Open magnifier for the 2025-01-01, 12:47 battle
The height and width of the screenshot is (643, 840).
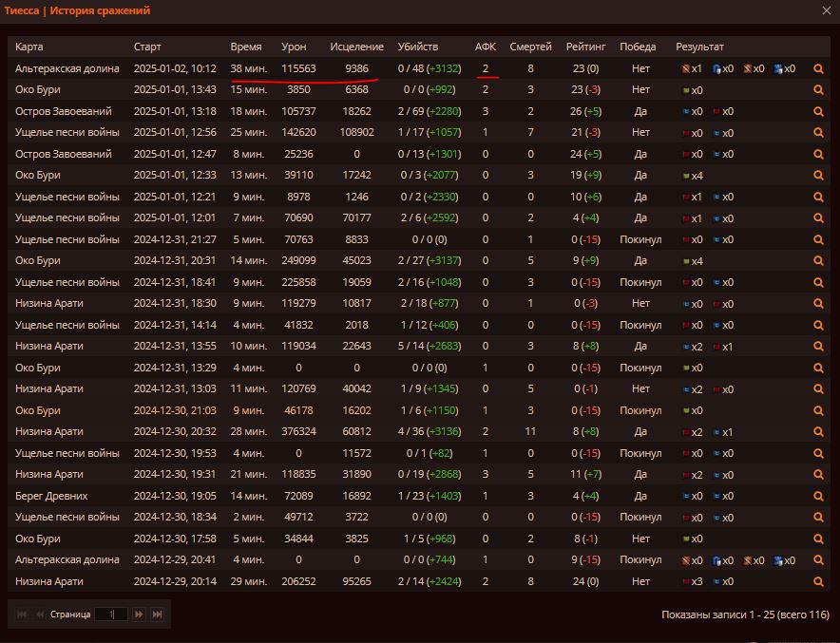pos(818,154)
